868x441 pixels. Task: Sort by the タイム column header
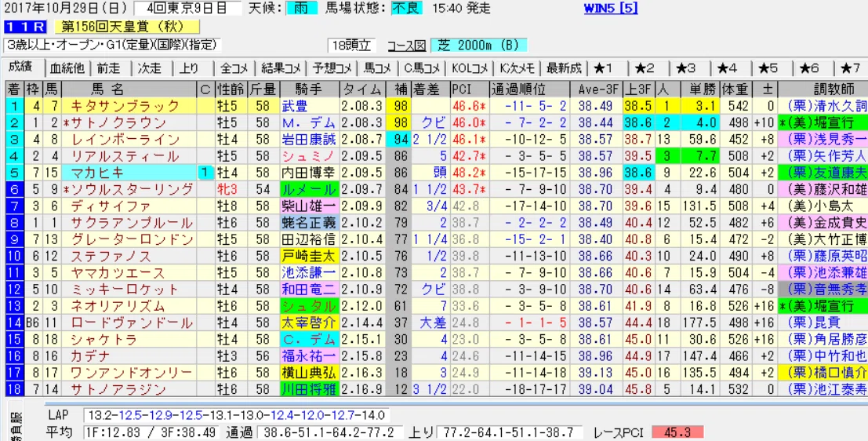pos(362,89)
